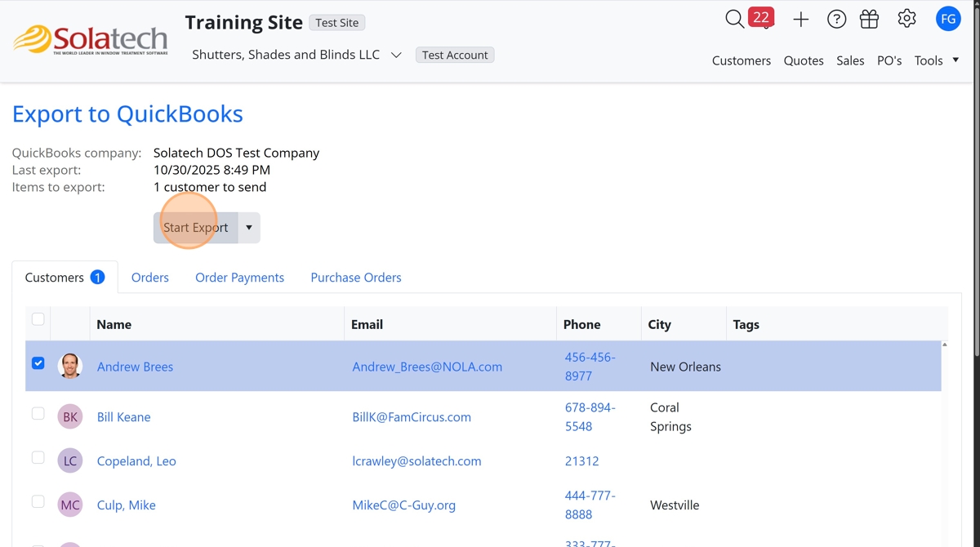Open the red 22 notifications badge
Screen dimensions: 980x547
761,17
